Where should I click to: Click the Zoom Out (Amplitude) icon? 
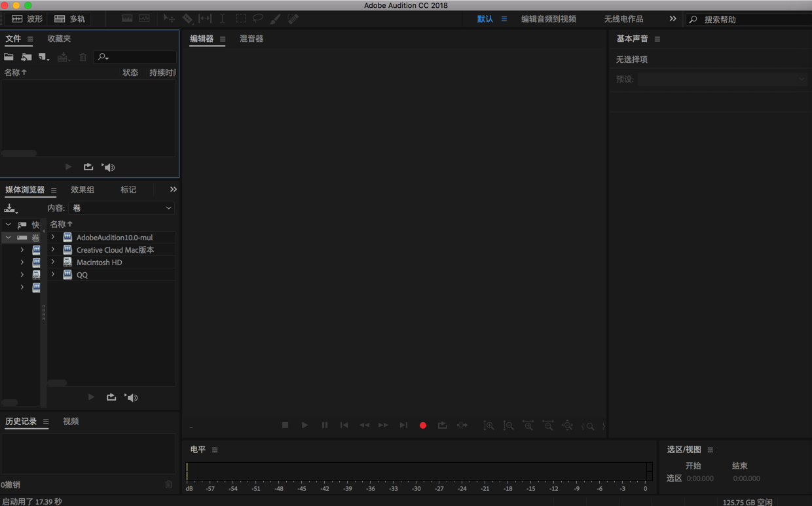click(x=508, y=425)
